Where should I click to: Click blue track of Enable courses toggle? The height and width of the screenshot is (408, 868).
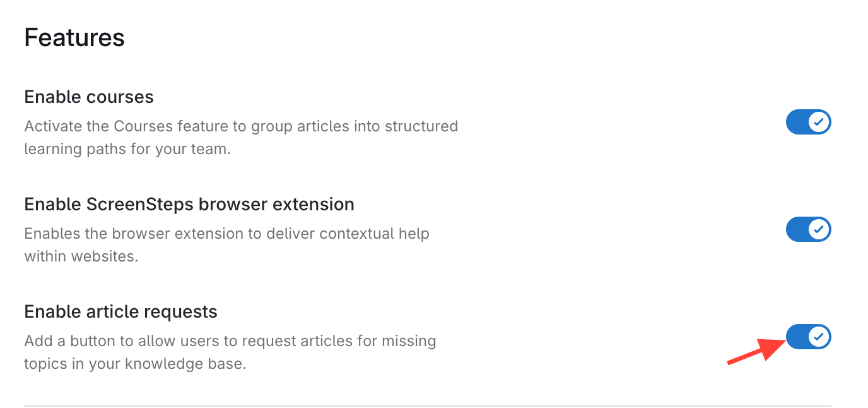pos(796,122)
